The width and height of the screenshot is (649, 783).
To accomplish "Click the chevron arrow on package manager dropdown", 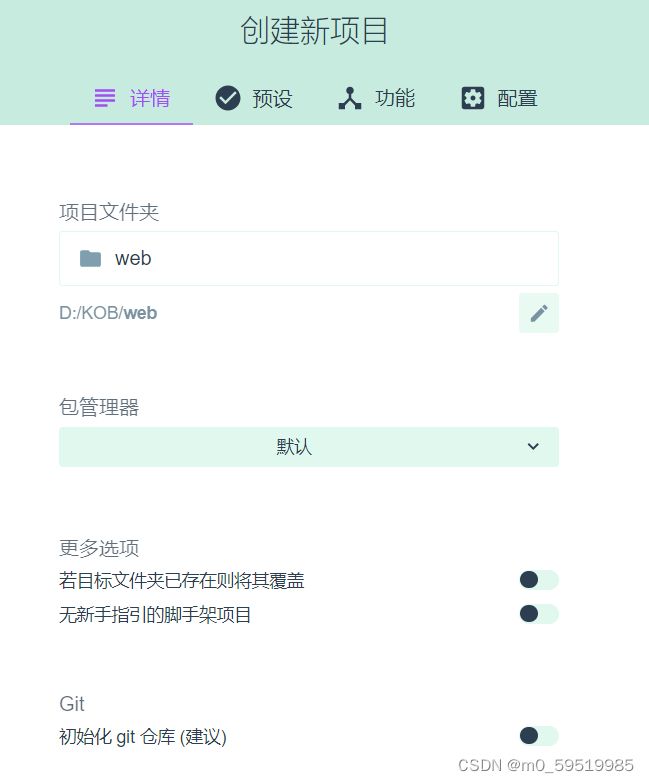I will point(533,446).
